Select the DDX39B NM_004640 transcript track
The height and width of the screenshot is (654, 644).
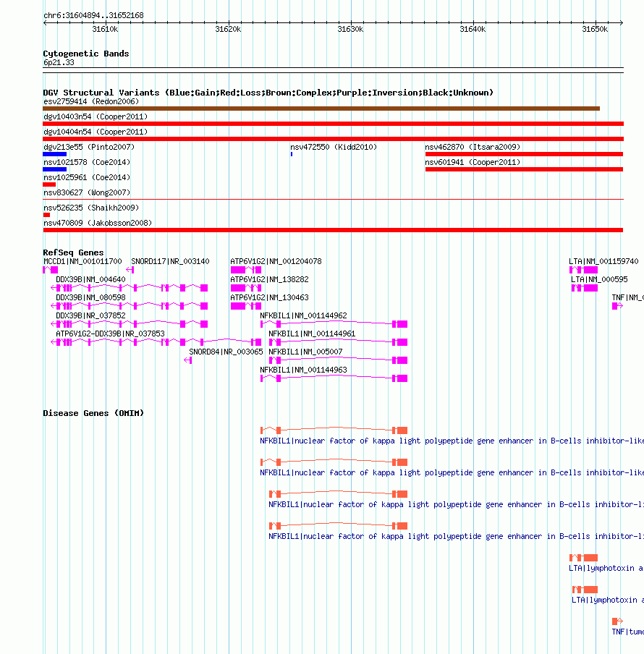pyautogui.click(x=130, y=288)
